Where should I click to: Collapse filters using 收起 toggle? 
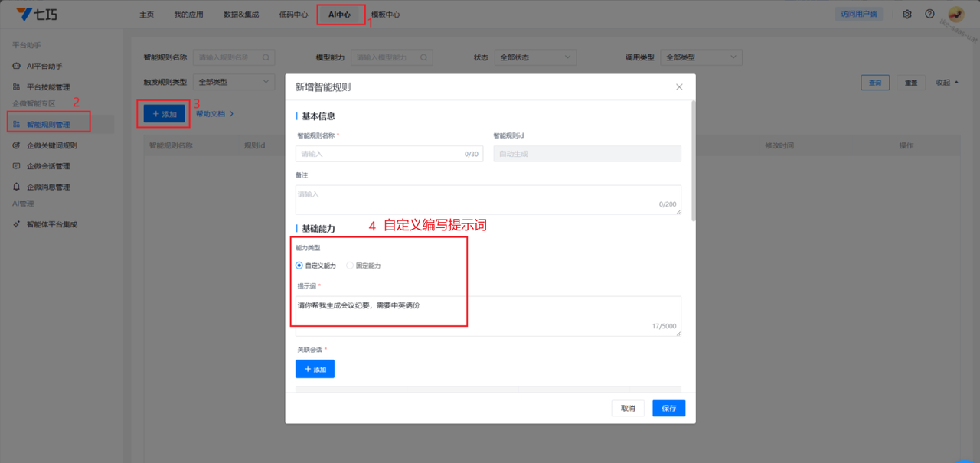click(x=947, y=83)
